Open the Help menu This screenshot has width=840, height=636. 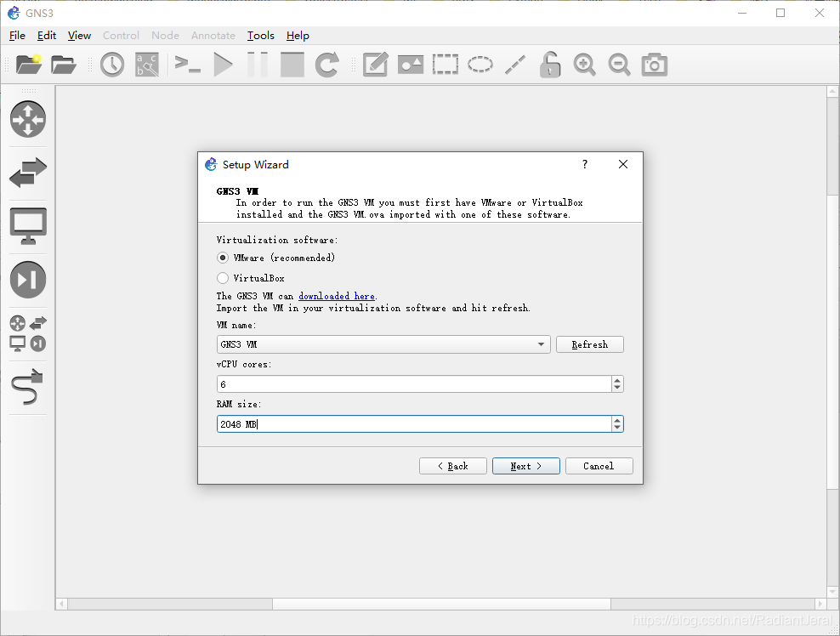(x=298, y=36)
